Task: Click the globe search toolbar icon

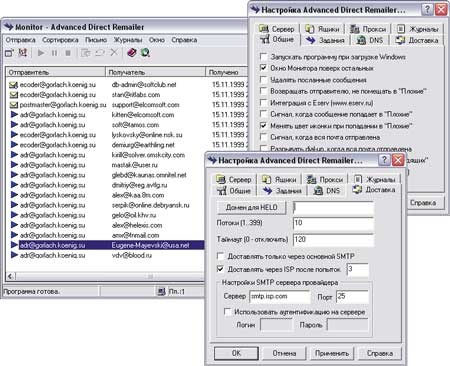Action: (145, 52)
